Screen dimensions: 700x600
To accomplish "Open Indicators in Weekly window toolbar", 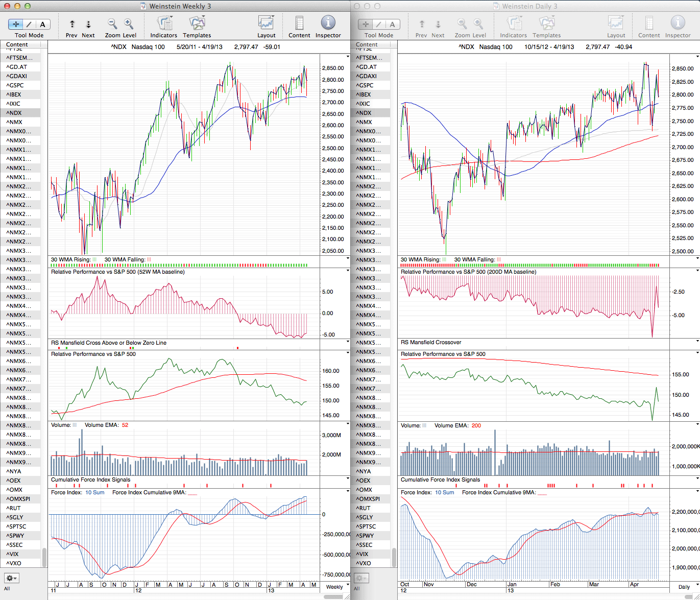I will (164, 23).
